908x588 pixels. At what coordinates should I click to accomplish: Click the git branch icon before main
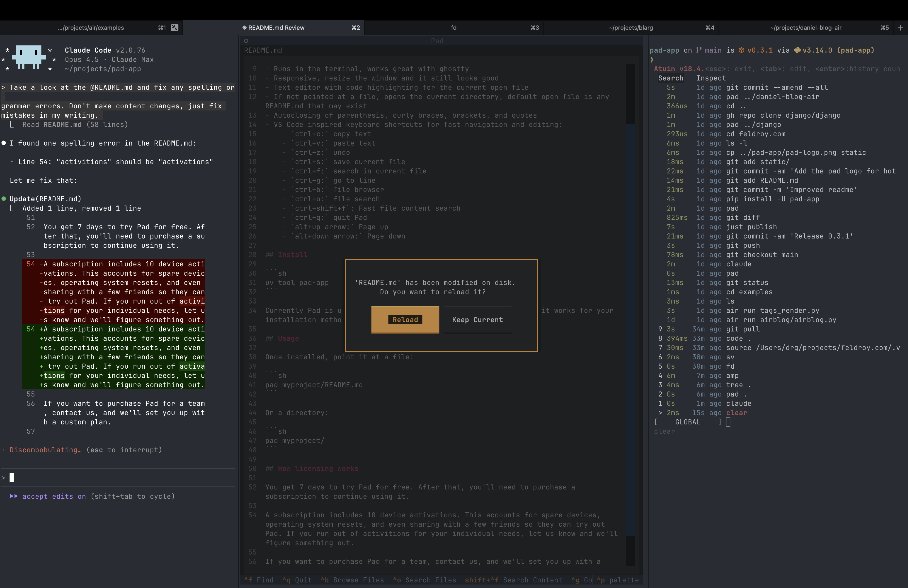pos(699,50)
